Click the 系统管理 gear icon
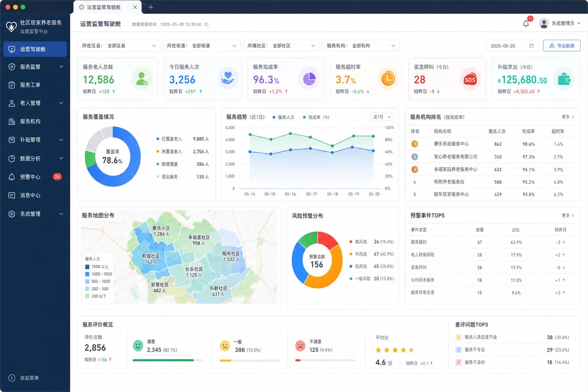This screenshot has height=392, width=588. (x=11, y=214)
